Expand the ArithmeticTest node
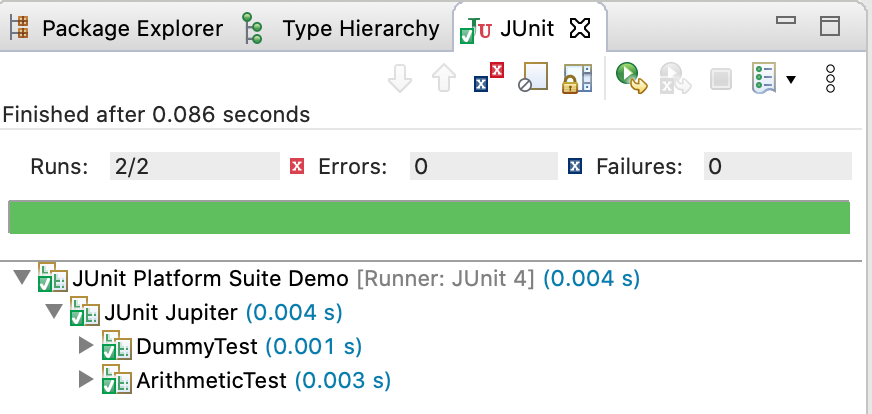Image resolution: width=872 pixels, height=414 pixels. (x=86, y=380)
